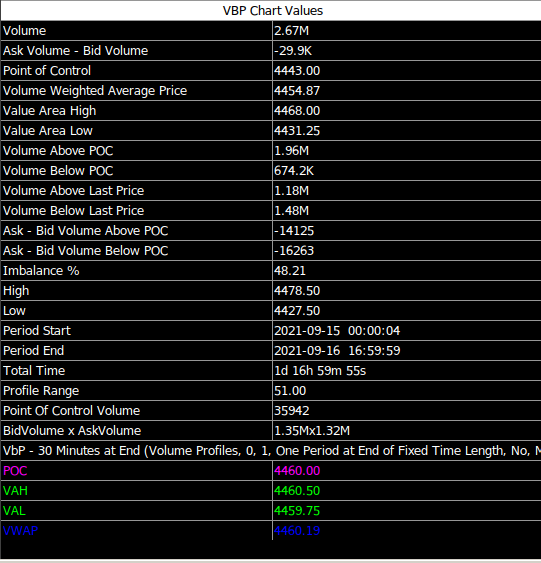Viewport: 541px width, 563px height.
Task: Select the value -29.9K
Action: (x=293, y=51)
